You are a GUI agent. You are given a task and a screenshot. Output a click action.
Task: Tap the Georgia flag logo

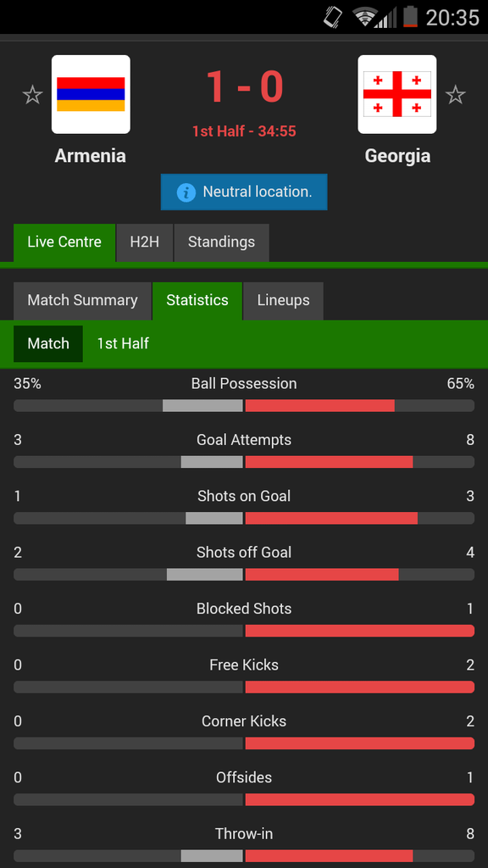[396, 94]
